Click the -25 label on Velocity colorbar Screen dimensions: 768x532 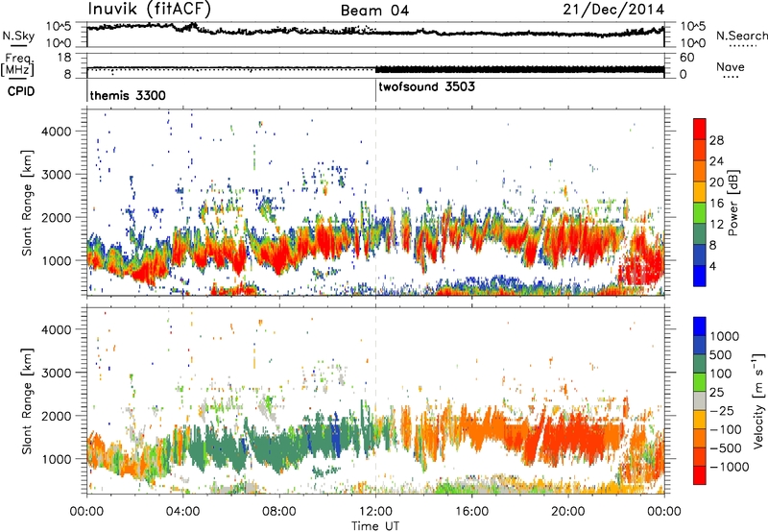click(722, 411)
